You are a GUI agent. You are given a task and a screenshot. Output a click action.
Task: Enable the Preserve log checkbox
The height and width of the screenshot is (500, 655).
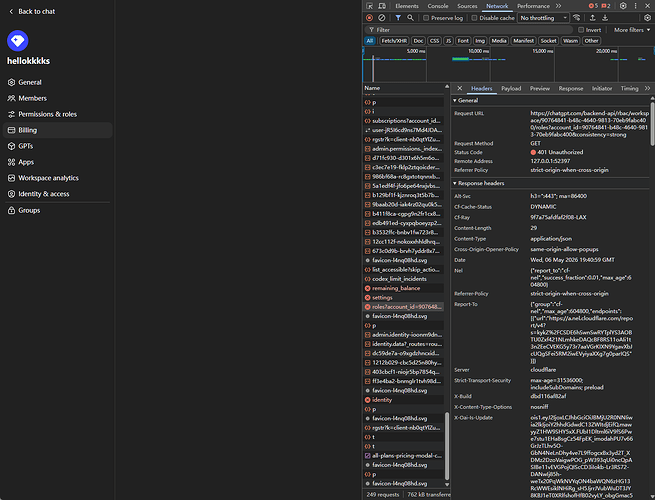426,18
